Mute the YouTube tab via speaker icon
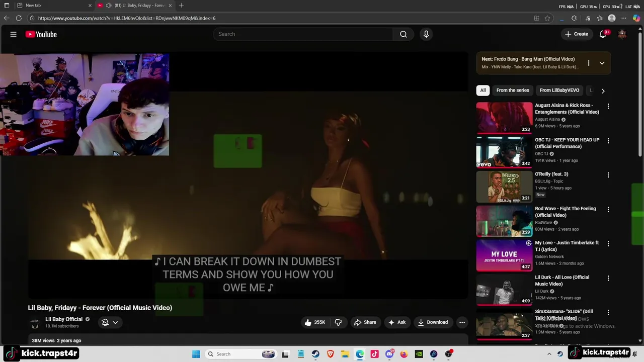The width and height of the screenshot is (644, 362). coord(108,6)
